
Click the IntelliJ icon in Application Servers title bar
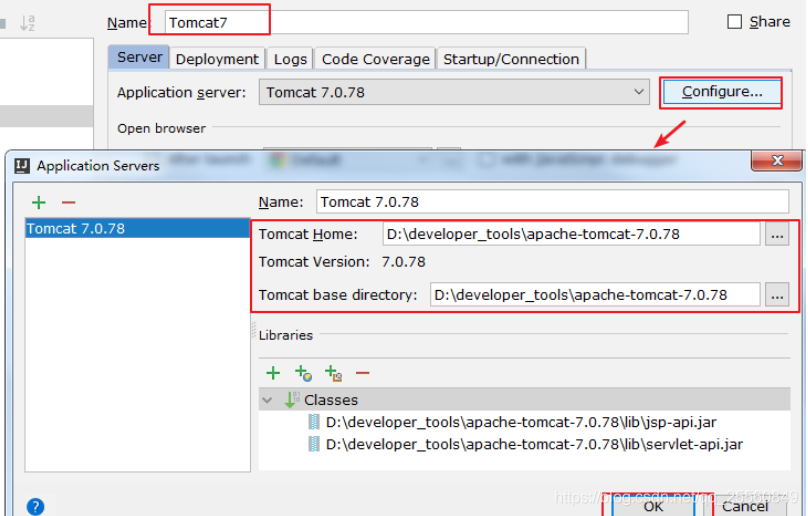(22, 166)
